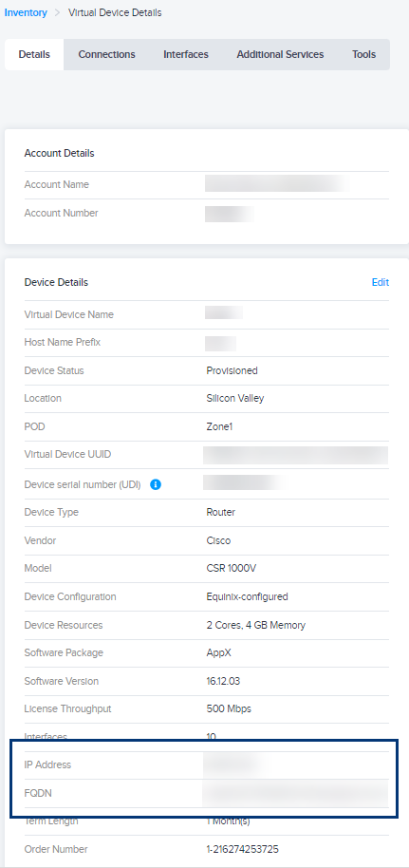Click the Software Version 16.12.03 value
Viewport: 409px width, 868px height.
pos(223,681)
